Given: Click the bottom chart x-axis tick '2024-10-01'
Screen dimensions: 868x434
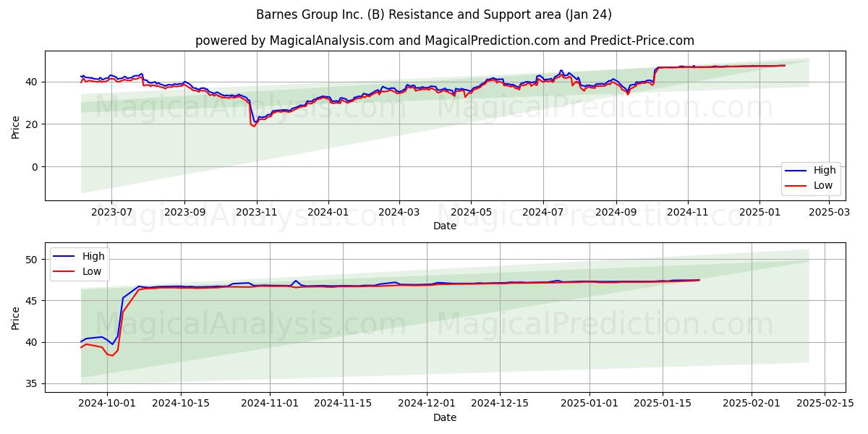Looking at the screenshot, I should click(x=107, y=404).
